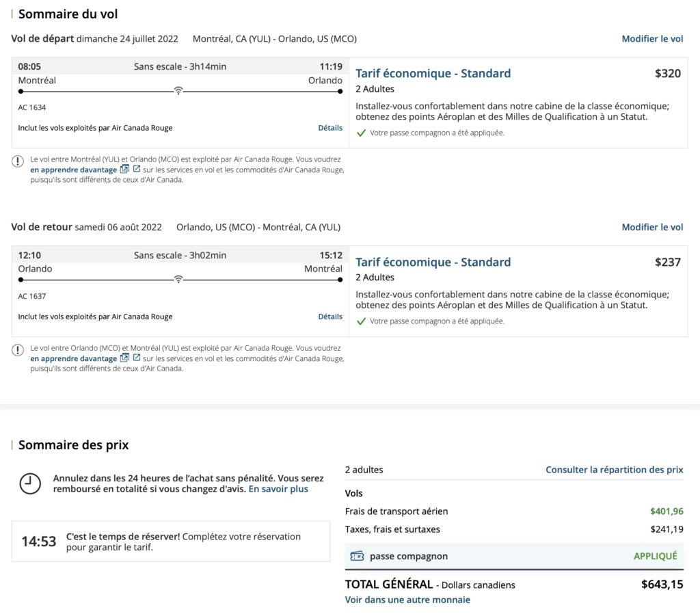Follow 'en apprendre davantage' link under return flight
Screen dimensions: 700x614
[x=74, y=358]
